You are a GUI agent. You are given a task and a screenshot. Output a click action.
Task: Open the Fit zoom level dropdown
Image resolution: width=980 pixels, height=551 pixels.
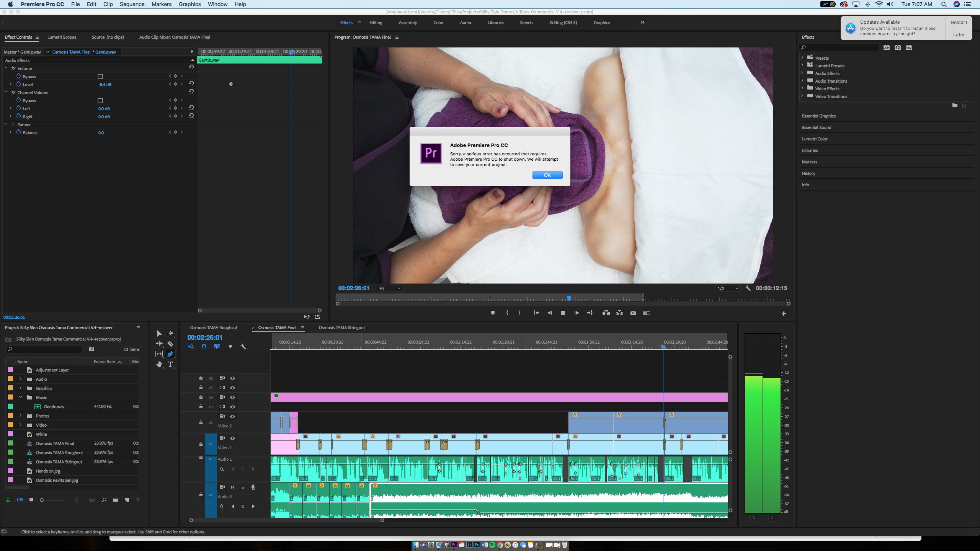coord(389,288)
